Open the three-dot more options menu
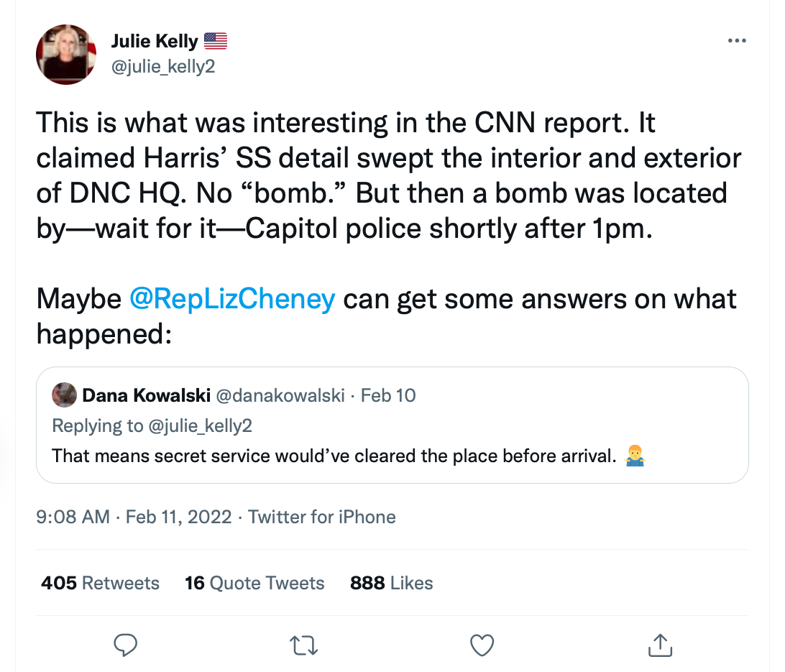Image resolution: width=785 pixels, height=672 pixels. click(x=737, y=41)
